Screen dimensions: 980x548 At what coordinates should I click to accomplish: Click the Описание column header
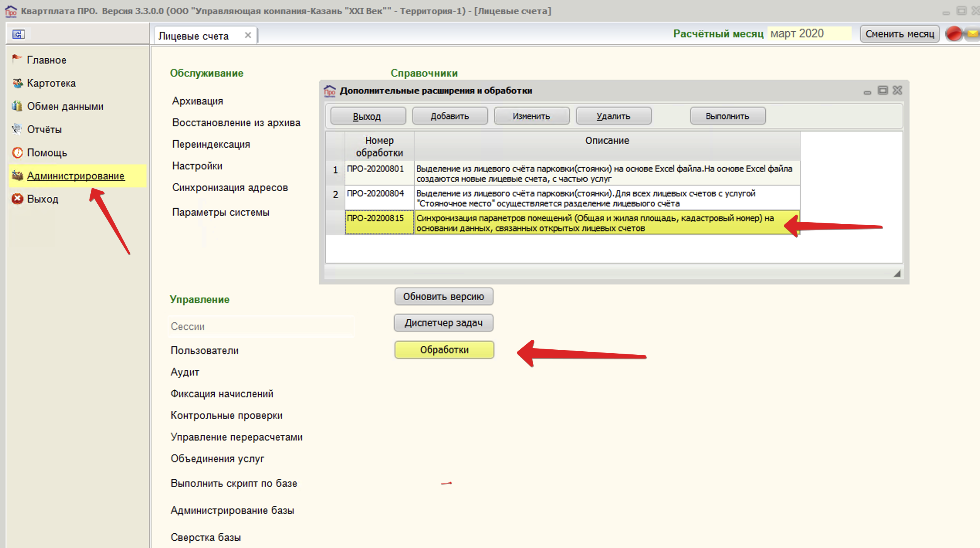click(x=607, y=146)
